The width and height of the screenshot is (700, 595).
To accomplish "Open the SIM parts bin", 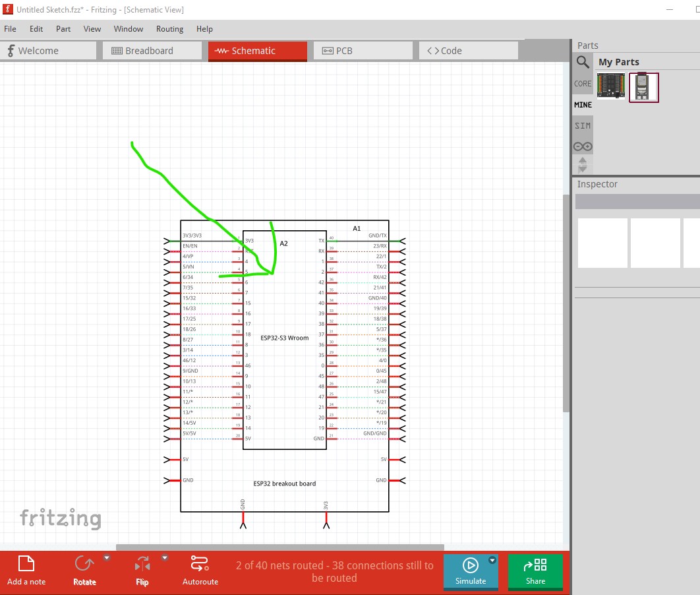I will (583, 125).
